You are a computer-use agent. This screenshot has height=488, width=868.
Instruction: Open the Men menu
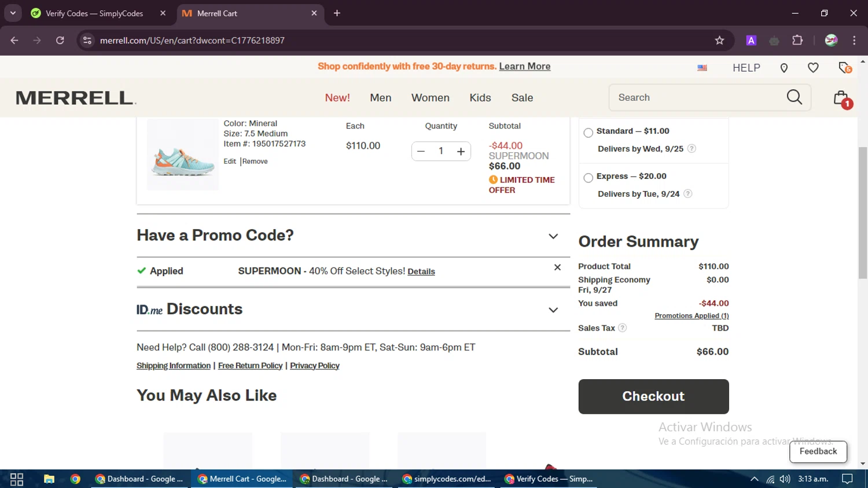click(381, 98)
